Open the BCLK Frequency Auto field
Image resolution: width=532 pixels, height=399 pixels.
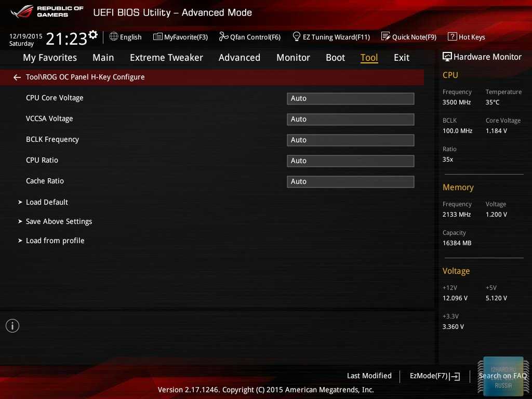click(350, 140)
